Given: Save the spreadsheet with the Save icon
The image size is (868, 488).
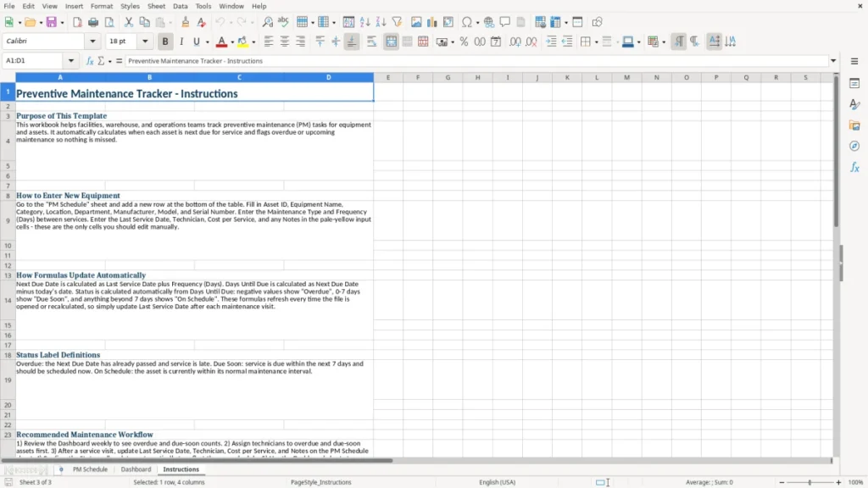Looking at the screenshot, I should [x=52, y=22].
